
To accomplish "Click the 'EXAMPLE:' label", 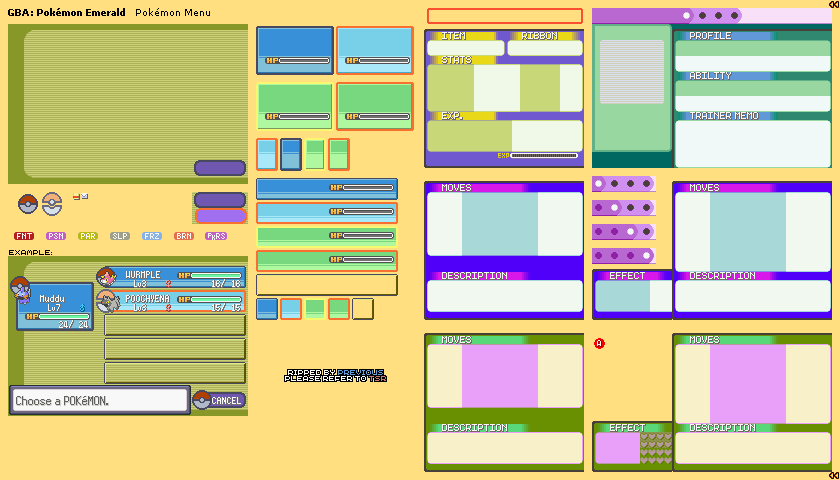I will 31,252.
